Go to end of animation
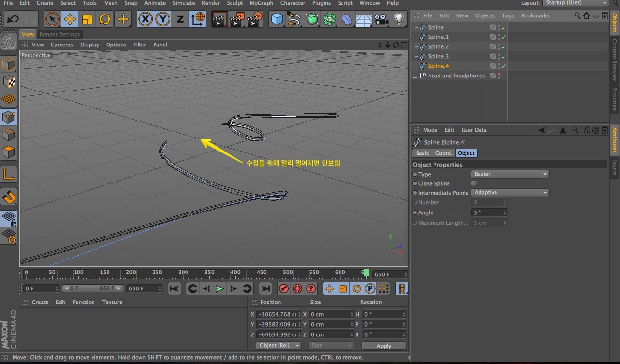This screenshot has height=364, width=620. point(265,288)
